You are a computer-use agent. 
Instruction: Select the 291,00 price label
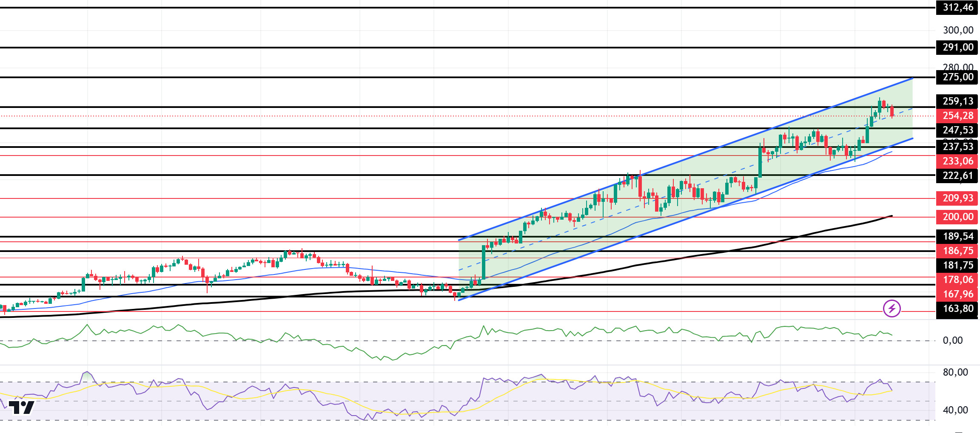click(957, 47)
